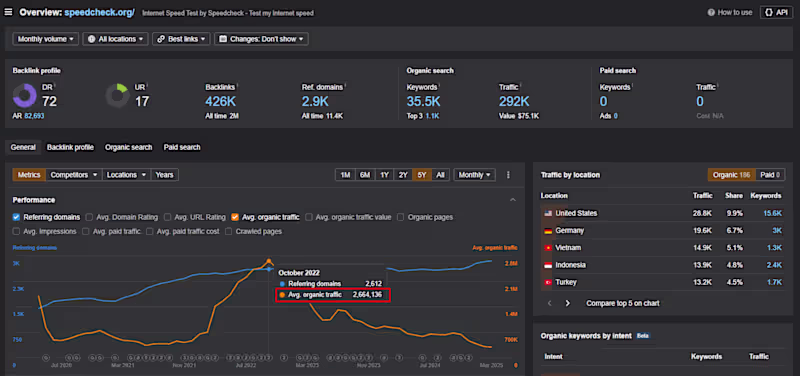800x376 pixels.
Task: Open the Best links dropdown
Action: (181, 39)
